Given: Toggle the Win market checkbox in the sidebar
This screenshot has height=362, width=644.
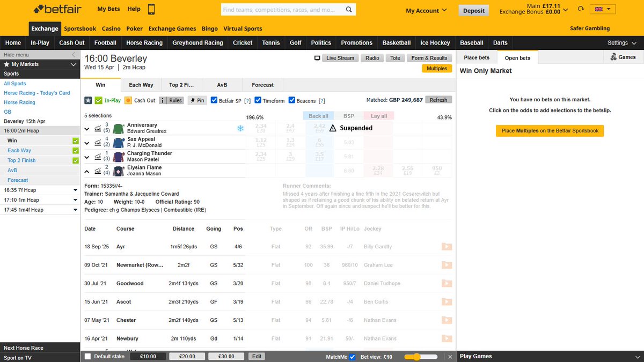Looking at the screenshot, I should [76, 141].
